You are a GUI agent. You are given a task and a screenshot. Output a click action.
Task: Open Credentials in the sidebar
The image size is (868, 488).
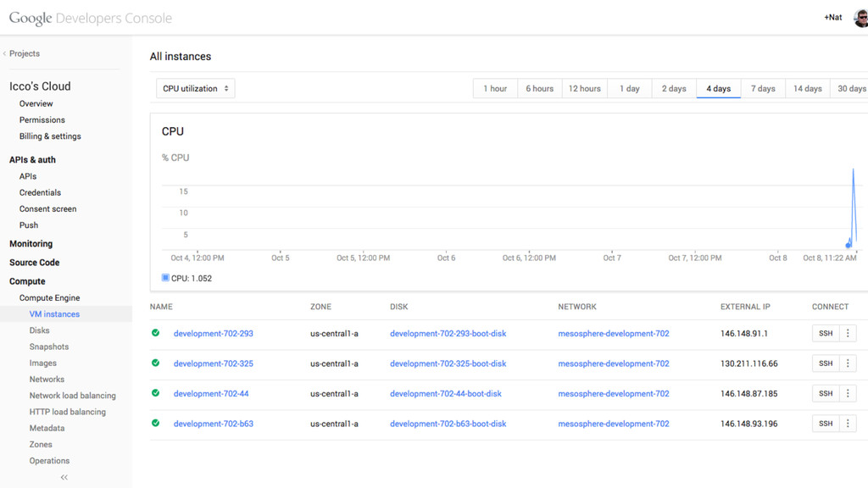tap(40, 192)
